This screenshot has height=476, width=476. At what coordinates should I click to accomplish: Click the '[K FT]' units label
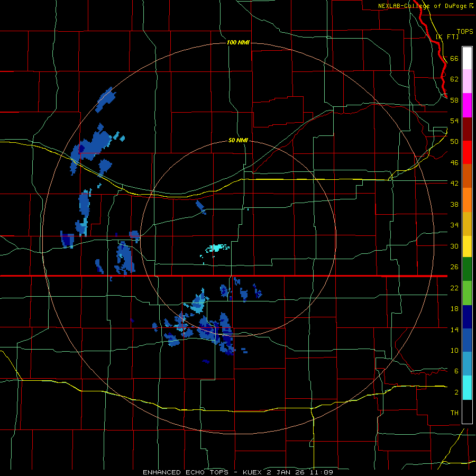(447, 36)
